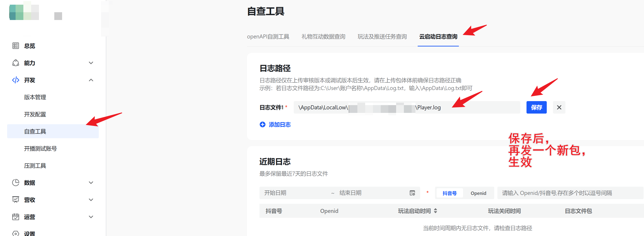Image resolution: width=644 pixels, height=236 pixels.
Task: Switch search type to Openid
Action: tap(478, 193)
